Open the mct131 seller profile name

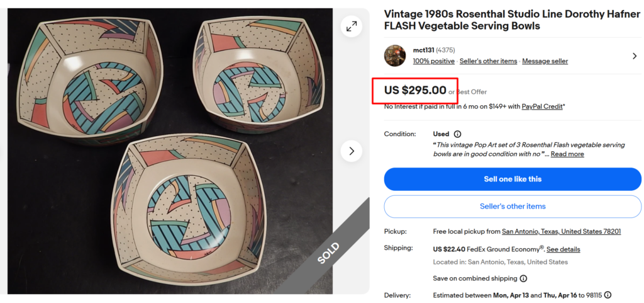423,50
